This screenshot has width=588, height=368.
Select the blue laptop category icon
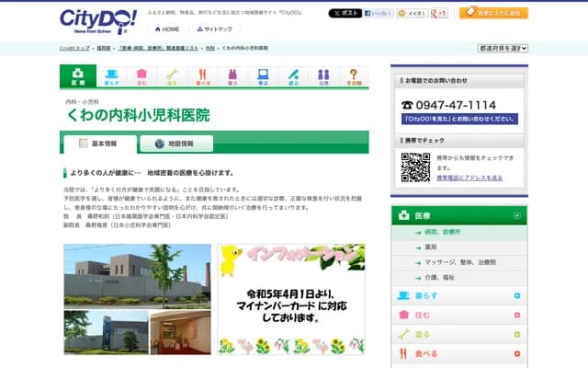[263, 77]
